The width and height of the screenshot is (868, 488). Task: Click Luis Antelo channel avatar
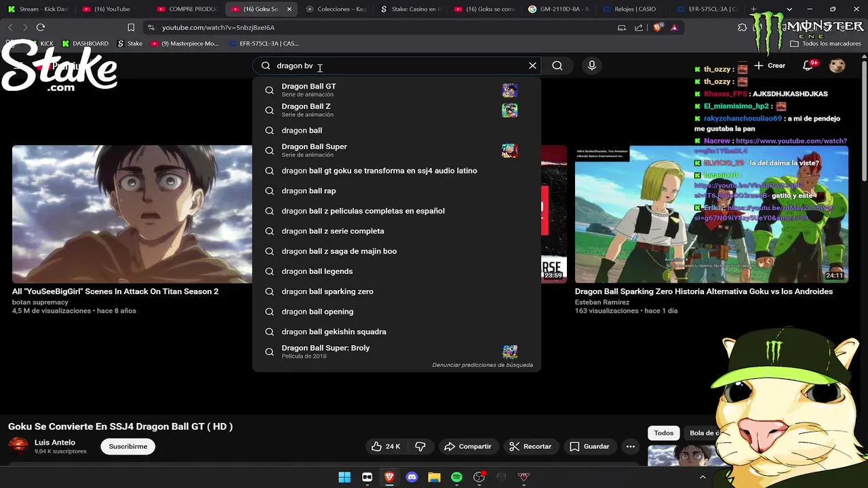coord(18,446)
